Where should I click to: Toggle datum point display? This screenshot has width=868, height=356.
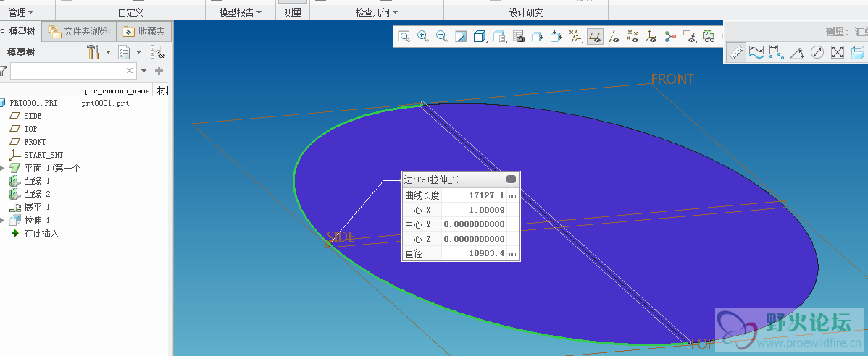633,36
